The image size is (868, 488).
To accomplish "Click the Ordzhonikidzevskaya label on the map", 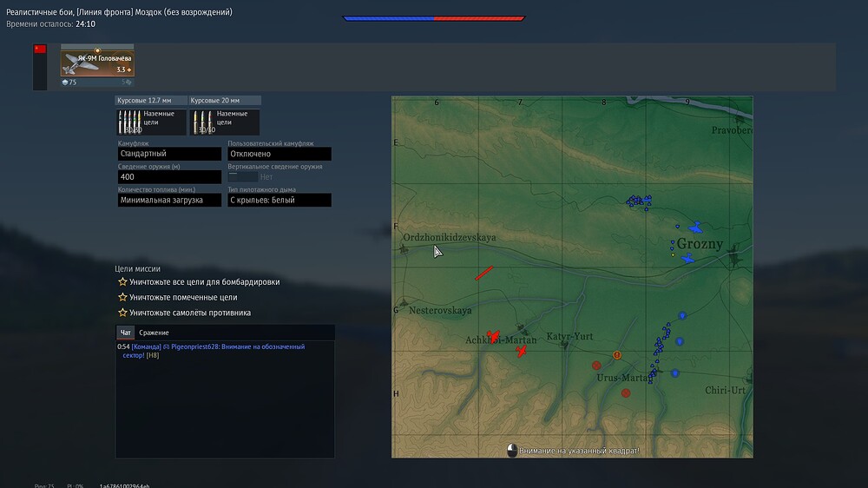I will point(450,237).
